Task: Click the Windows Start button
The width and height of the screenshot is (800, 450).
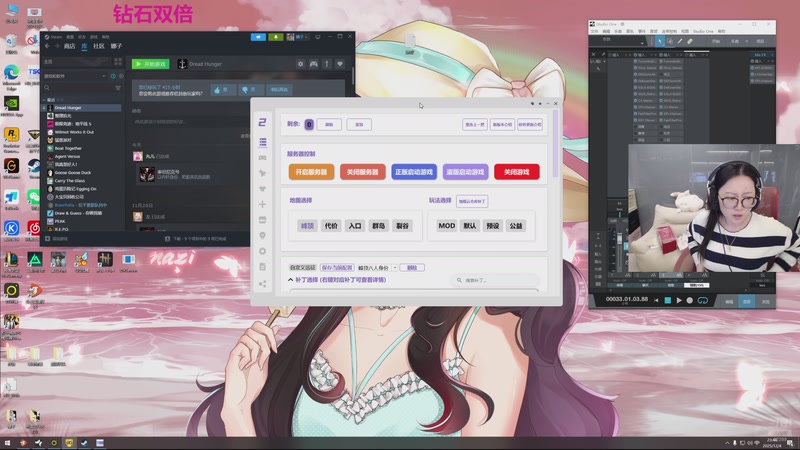Action: (x=7, y=443)
